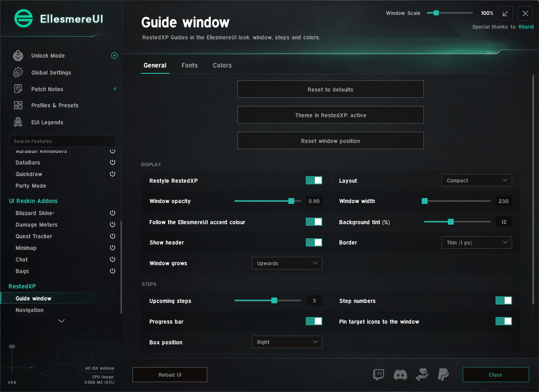Switch to the Colors tab

(222, 65)
